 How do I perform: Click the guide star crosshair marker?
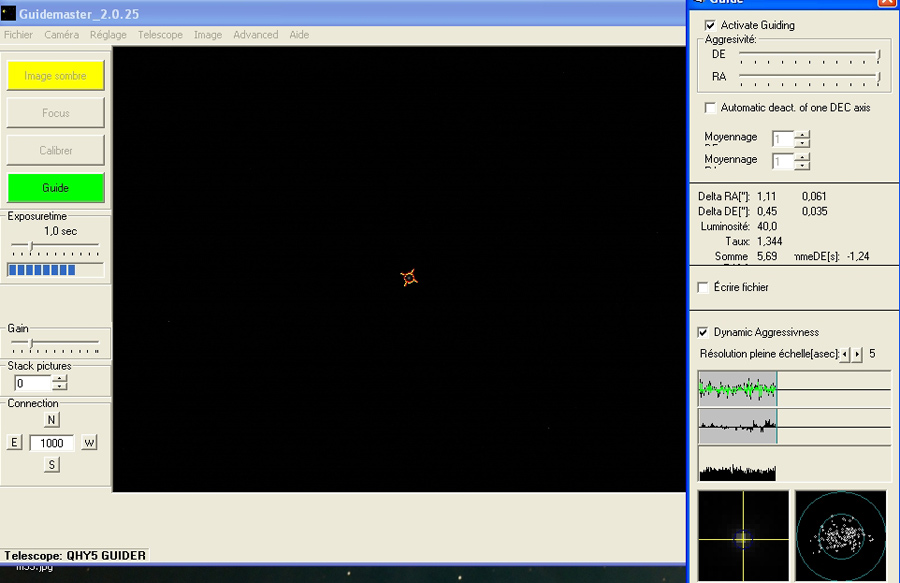(x=409, y=278)
